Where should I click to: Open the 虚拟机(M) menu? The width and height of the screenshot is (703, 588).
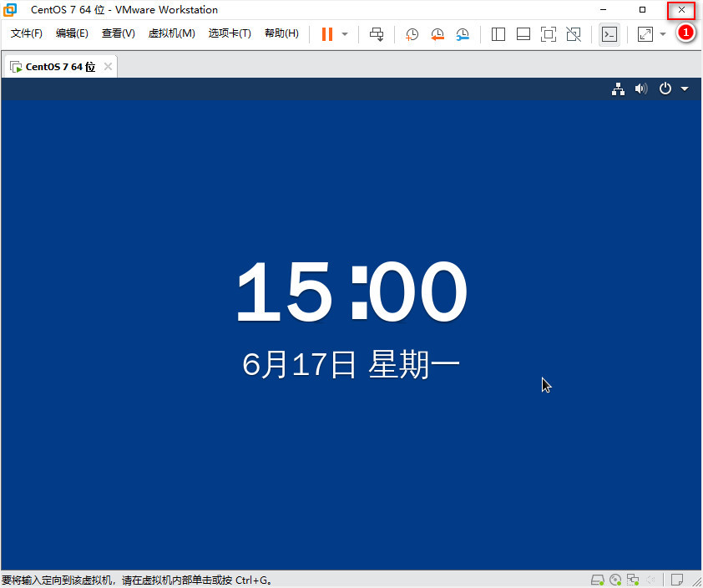[x=171, y=33]
